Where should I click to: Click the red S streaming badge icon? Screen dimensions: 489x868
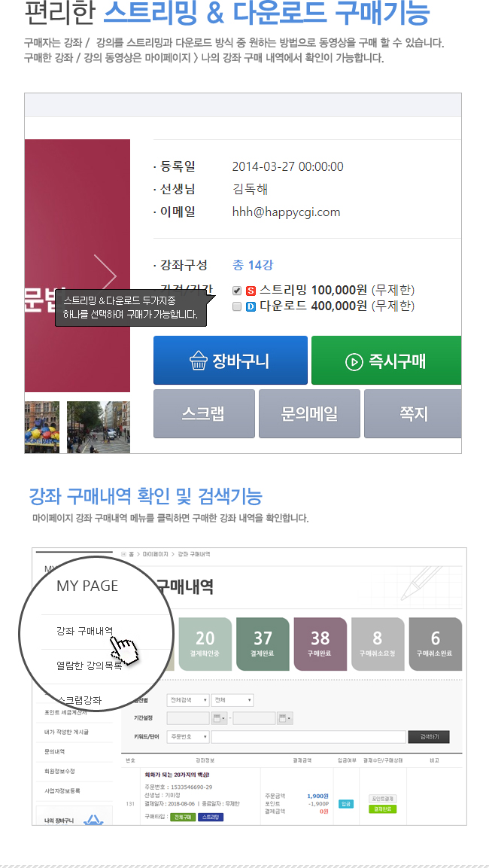251,291
